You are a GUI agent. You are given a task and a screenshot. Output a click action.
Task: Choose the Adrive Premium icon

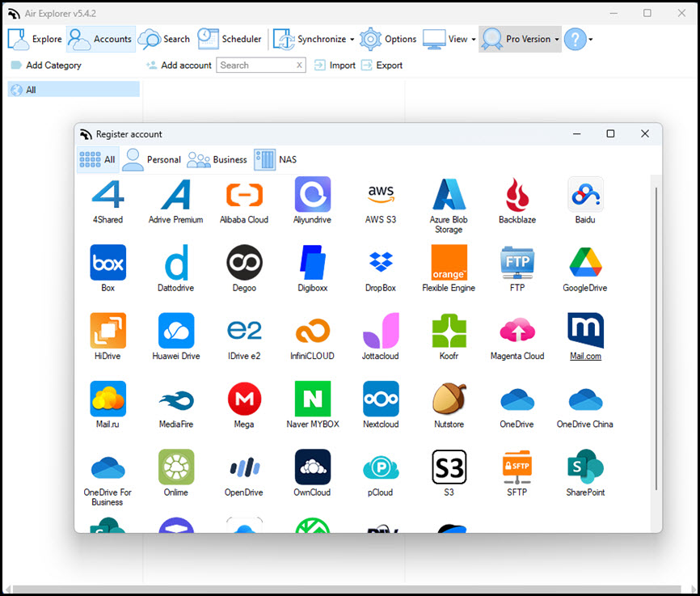click(x=176, y=194)
